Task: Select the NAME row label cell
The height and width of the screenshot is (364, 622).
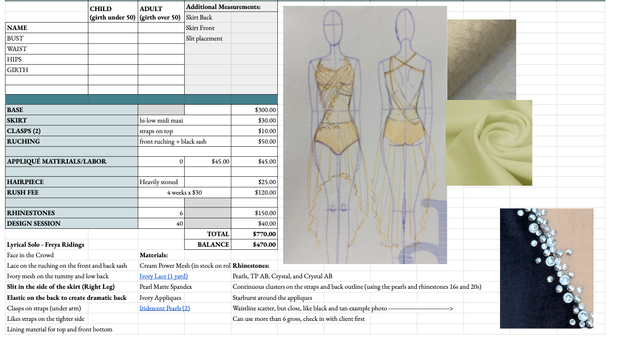Action: click(47, 28)
